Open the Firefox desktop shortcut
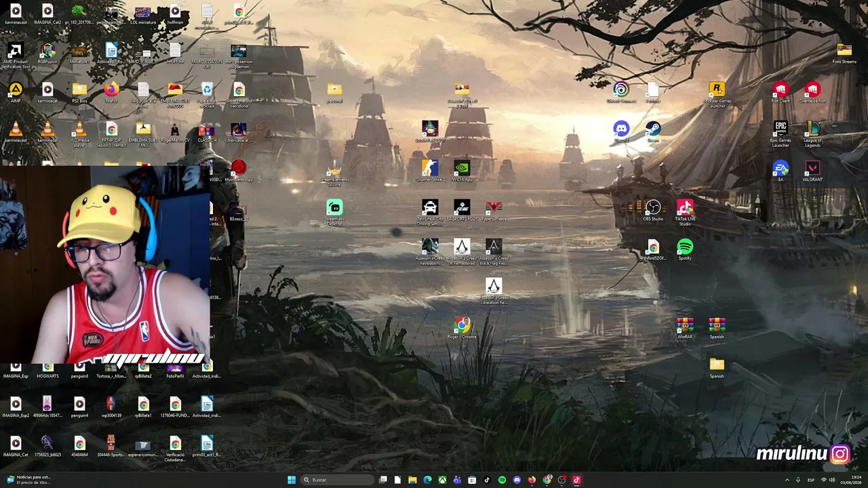This screenshot has height=488, width=868. 111,92
